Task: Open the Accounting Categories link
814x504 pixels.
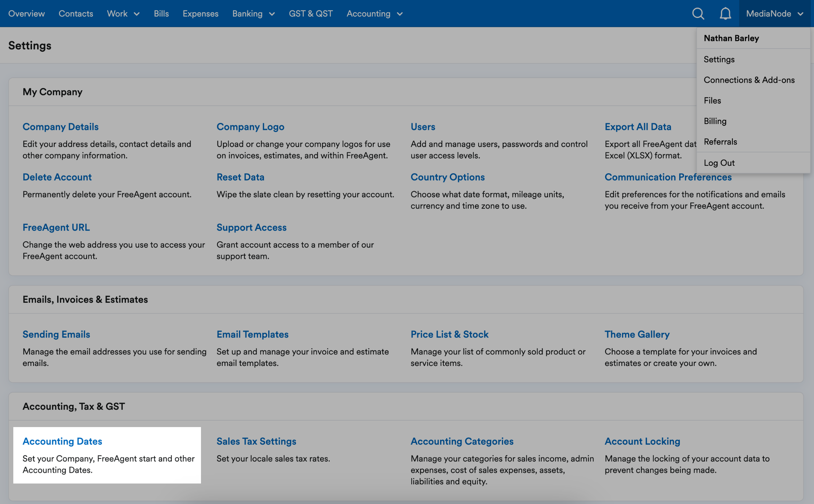Action: coord(462,441)
